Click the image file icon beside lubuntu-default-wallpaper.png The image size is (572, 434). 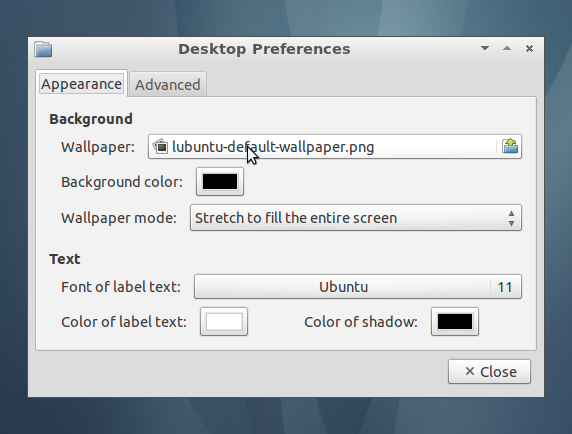(161, 147)
